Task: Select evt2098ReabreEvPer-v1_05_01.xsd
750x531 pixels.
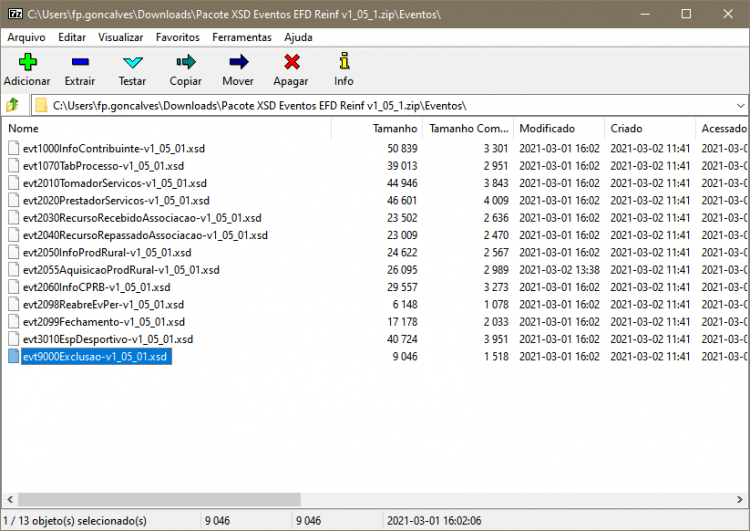Action: (x=103, y=304)
